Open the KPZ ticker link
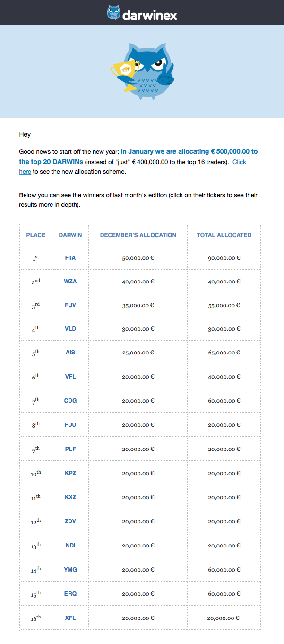This screenshot has width=284, height=644. (70, 473)
